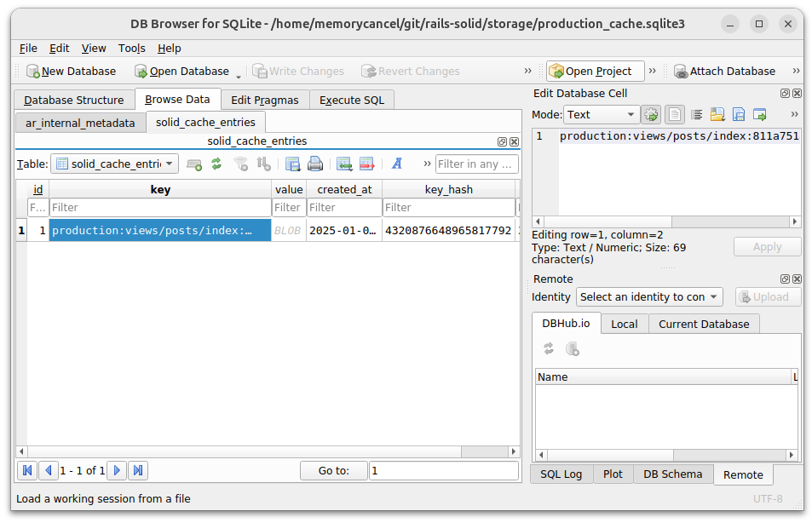Click the Apply button in cell editor
812x523 pixels.
(x=767, y=247)
